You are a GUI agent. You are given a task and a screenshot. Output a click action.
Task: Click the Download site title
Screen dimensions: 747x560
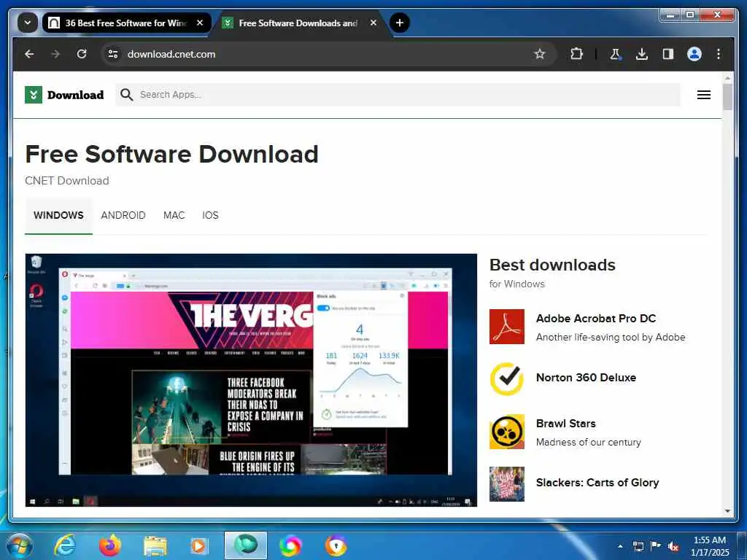point(75,95)
